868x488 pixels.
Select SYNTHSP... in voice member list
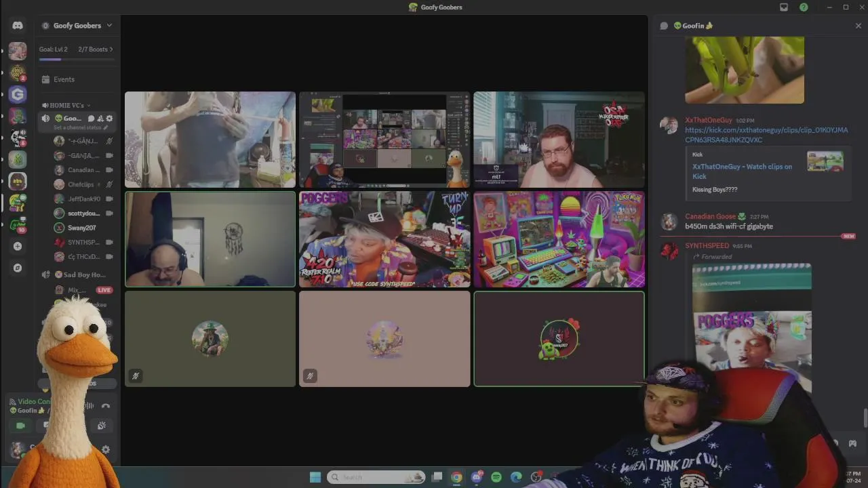point(84,243)
